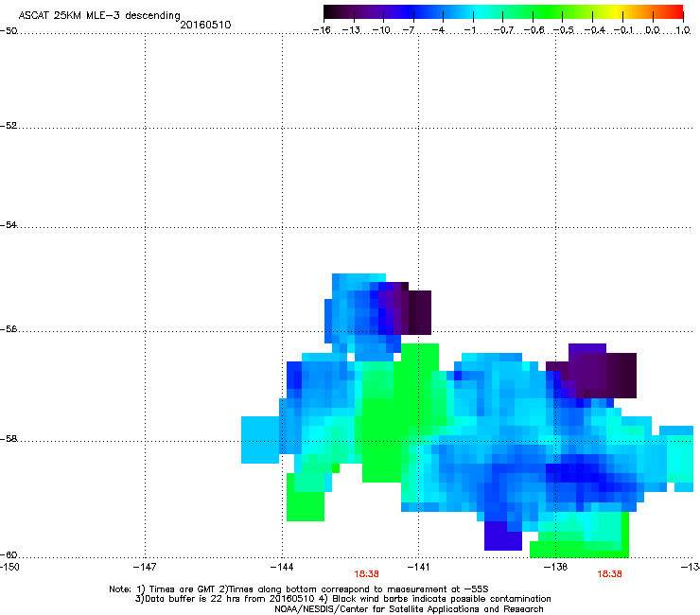Click the colorbar label -16
Screen dimensions: 700x615
[x=322, y=30]
